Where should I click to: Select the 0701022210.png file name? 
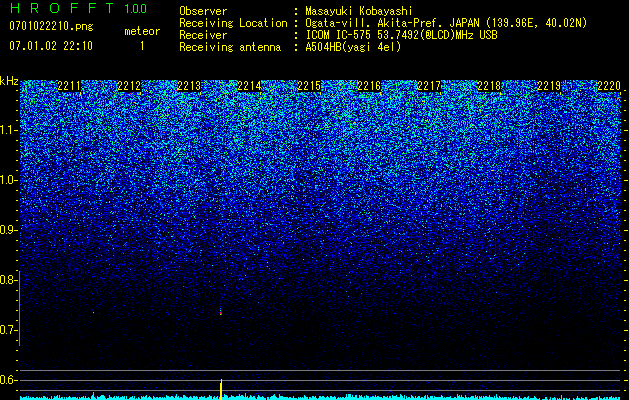pos(51,26)
